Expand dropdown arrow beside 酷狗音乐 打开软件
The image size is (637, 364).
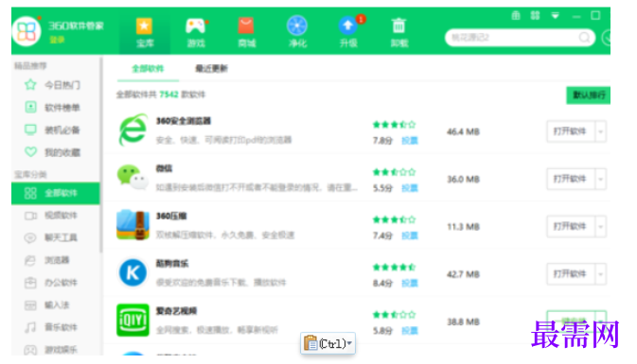pyautogui.click(x=600, y=274)
